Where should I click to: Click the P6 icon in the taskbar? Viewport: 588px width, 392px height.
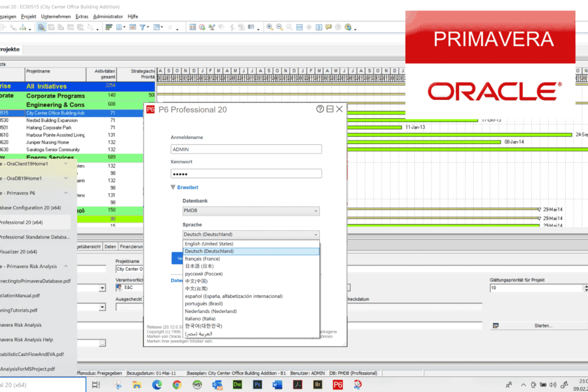click(338, 384)
